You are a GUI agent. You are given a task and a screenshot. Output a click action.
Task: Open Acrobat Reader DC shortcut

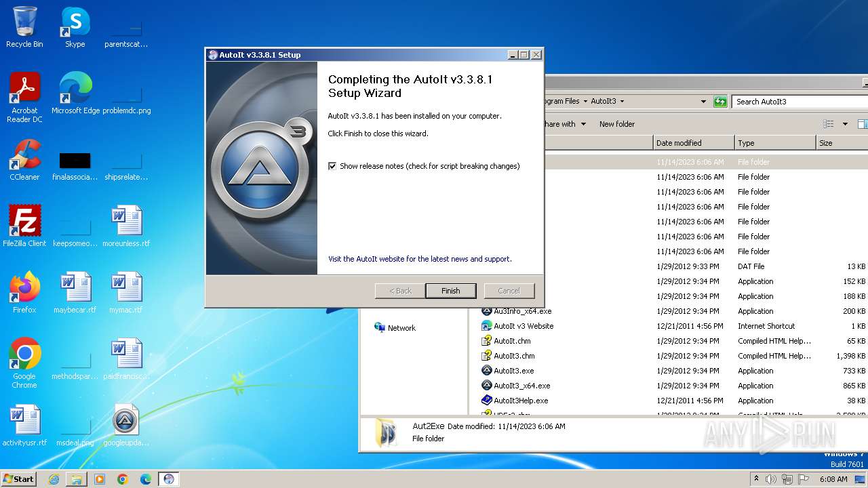pyautogui.click(x=24, y=98)
